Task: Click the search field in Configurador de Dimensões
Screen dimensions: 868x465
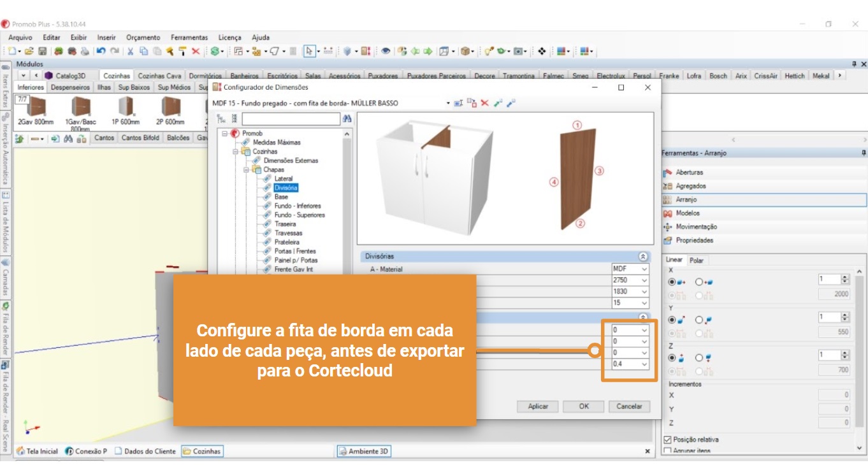Action: 291,118
